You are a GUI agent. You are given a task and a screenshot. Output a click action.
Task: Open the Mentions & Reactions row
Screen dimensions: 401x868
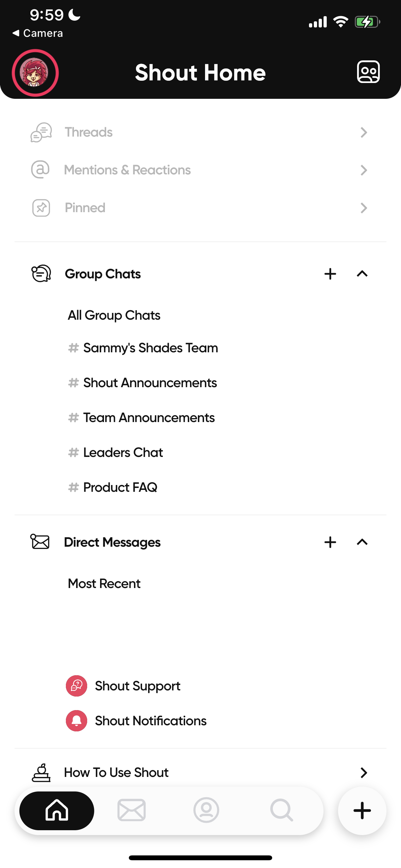[200, 170]
